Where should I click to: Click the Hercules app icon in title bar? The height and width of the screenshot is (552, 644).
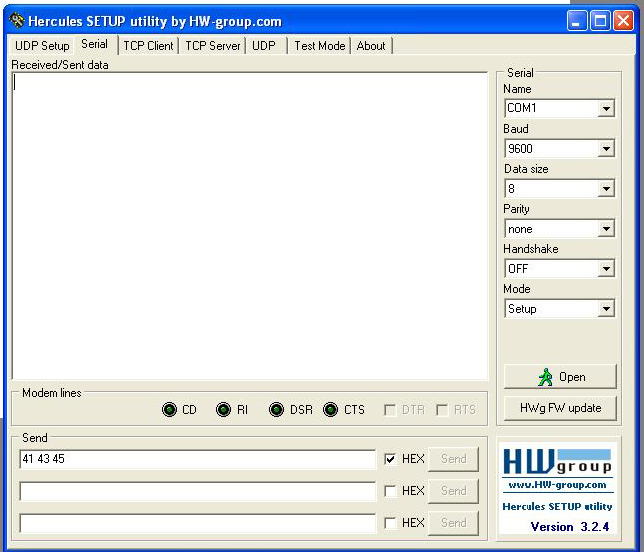16,21
